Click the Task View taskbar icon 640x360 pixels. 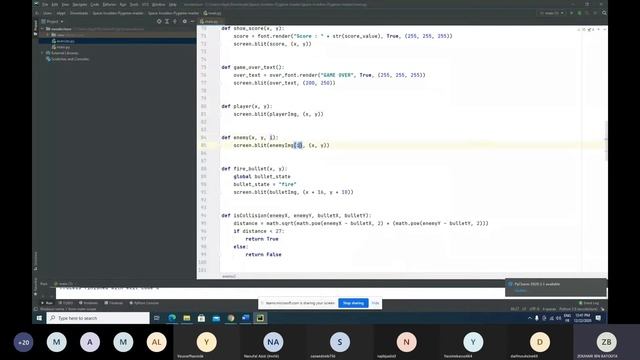coord(157,318)
